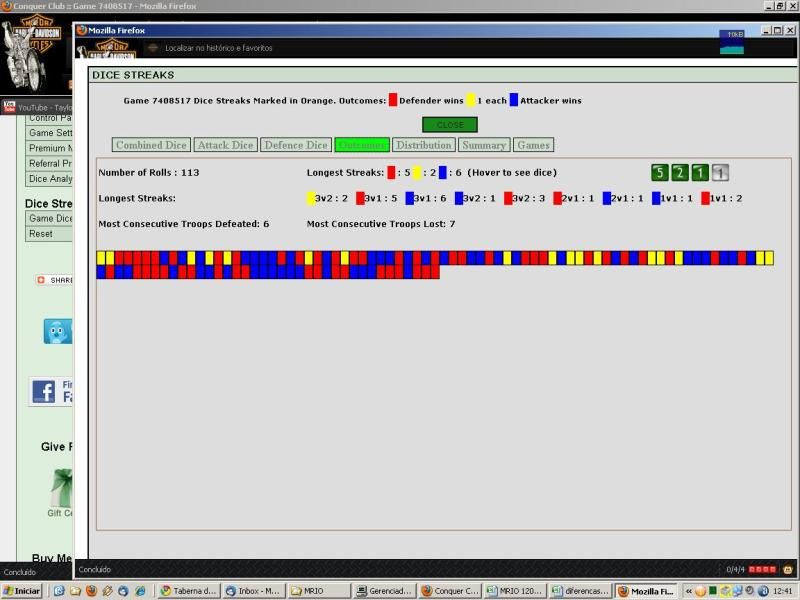Screen dimensions: 800x600
Task: Click the 0/4/4 status bar counter
Action: pyautogui.click(x=735, y=569)
